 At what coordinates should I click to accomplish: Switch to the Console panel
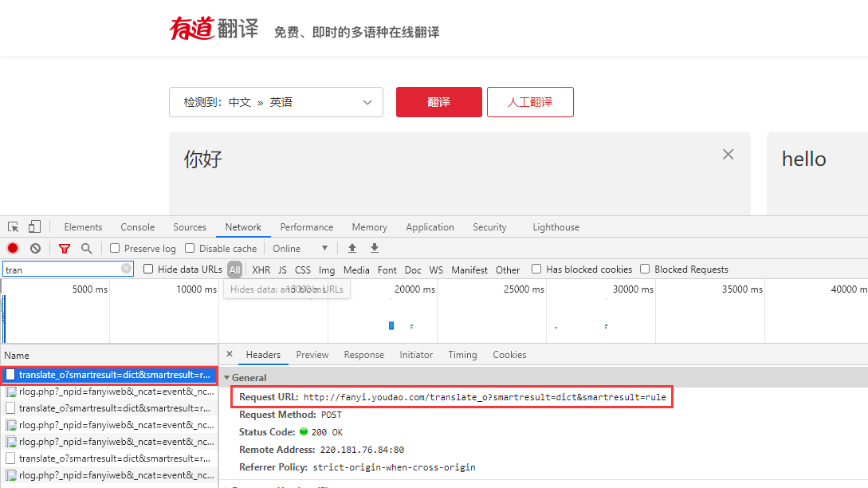(x=137, y=226)
